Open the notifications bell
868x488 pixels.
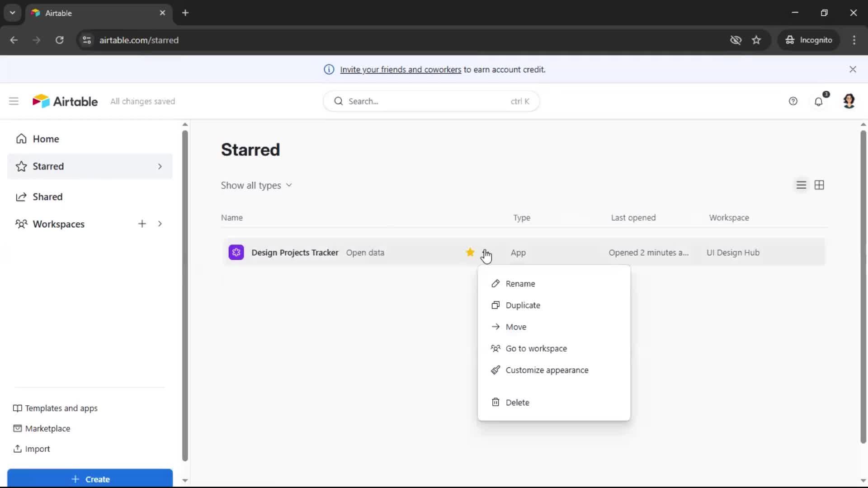pos(819,101)
